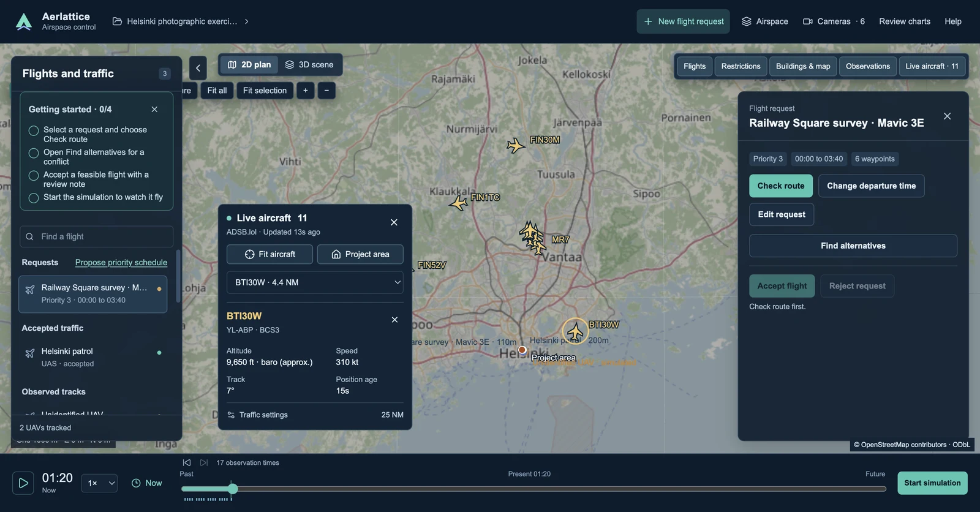Close the Getting started checklist
980x512 pixels.
point(154,109)
